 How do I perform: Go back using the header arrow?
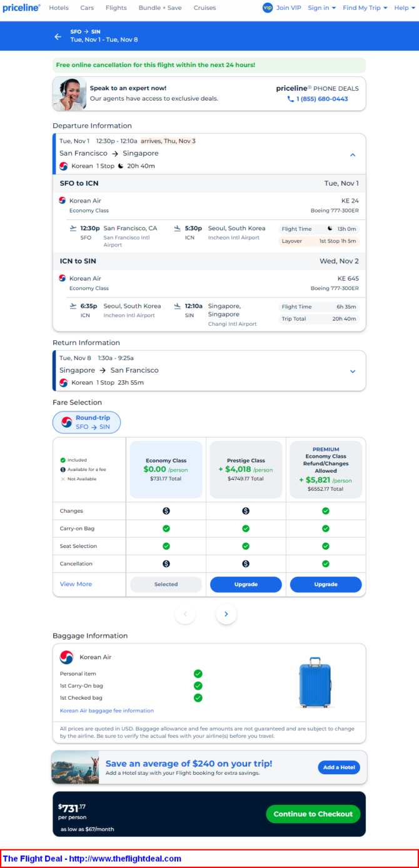[x=58, y=36]
